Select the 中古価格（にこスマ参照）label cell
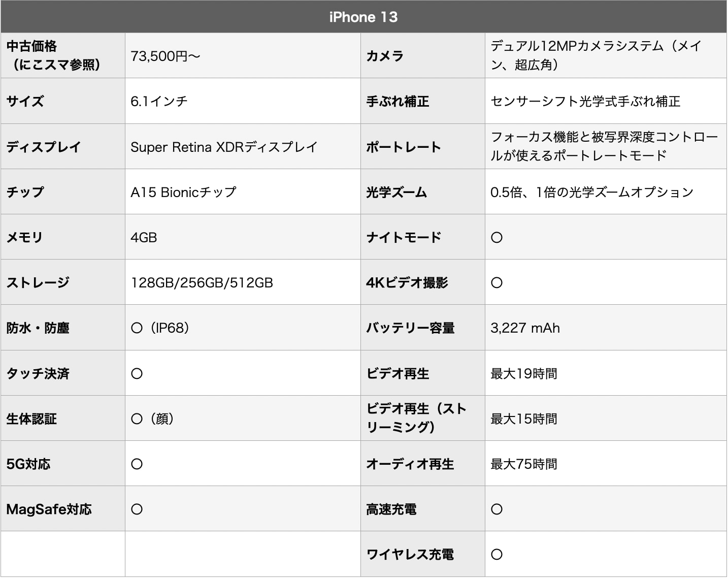 [63, 55]
